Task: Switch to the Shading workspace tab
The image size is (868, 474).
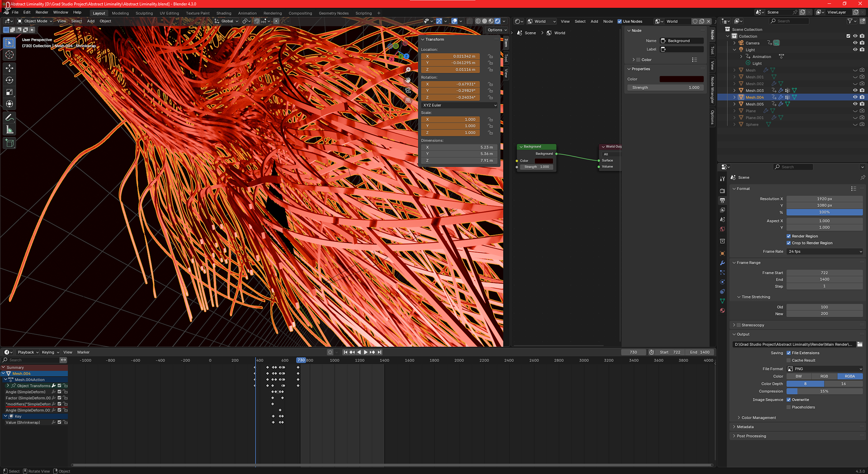Action: pyautogui.click(x=223, y=13)
